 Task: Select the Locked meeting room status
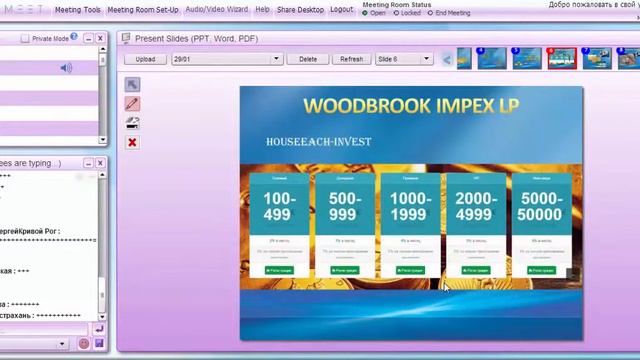click(x=396, y=13)
